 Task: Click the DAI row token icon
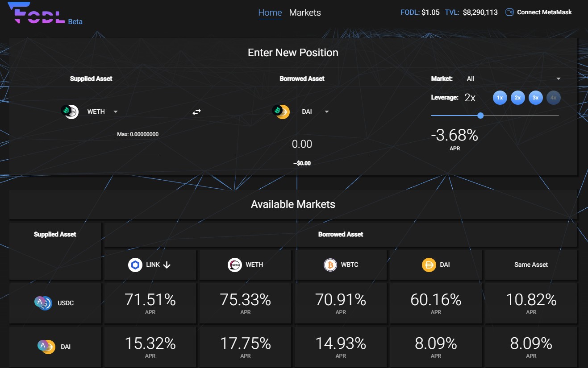(46, 346)
